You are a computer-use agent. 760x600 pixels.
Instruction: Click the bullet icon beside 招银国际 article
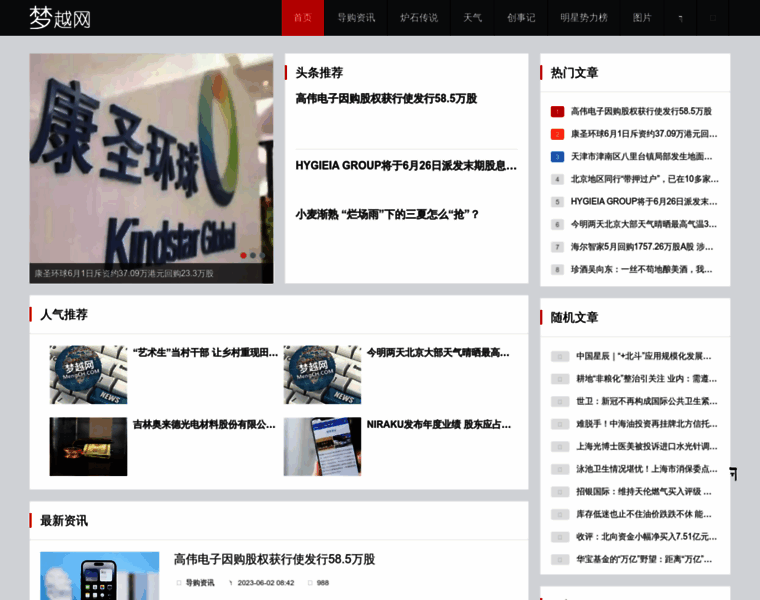click(560, 492)
